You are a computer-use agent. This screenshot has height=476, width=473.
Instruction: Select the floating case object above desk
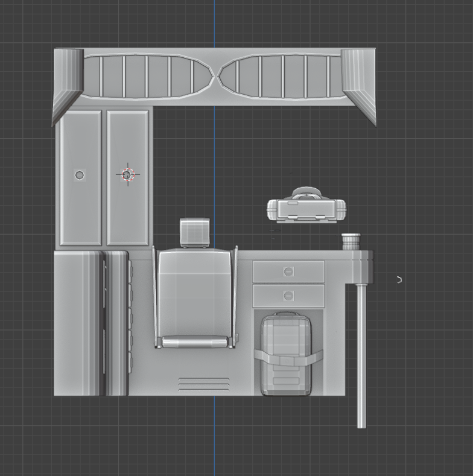pyautogui.click(x=306, y=205)
